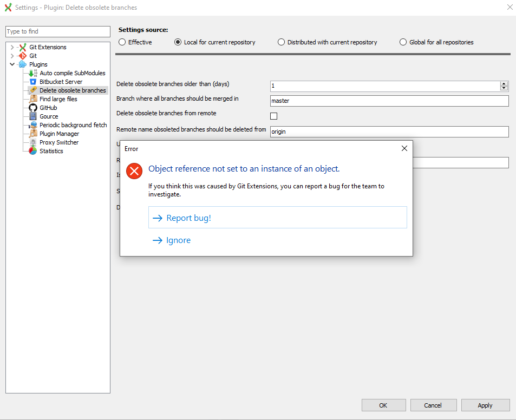This screenshot has height=420, width=516.
Task: Click the Plugin Manager icon
Action: point(32,133)
